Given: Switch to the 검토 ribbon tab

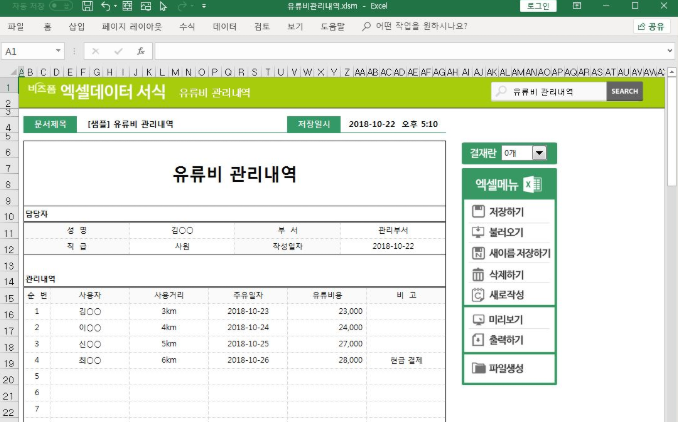Looking at the screenshot, I should pyautogui.click(x=262, y=26).
